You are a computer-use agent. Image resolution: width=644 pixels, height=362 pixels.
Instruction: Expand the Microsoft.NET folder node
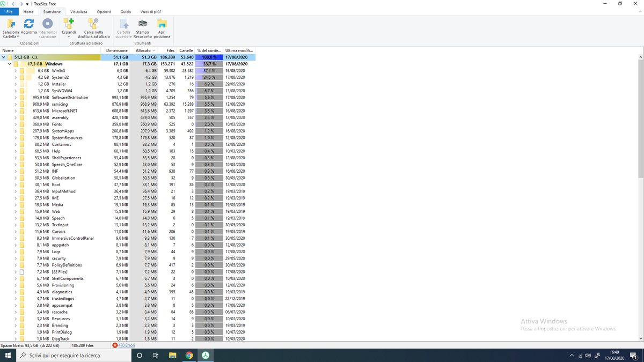point(16,111)
